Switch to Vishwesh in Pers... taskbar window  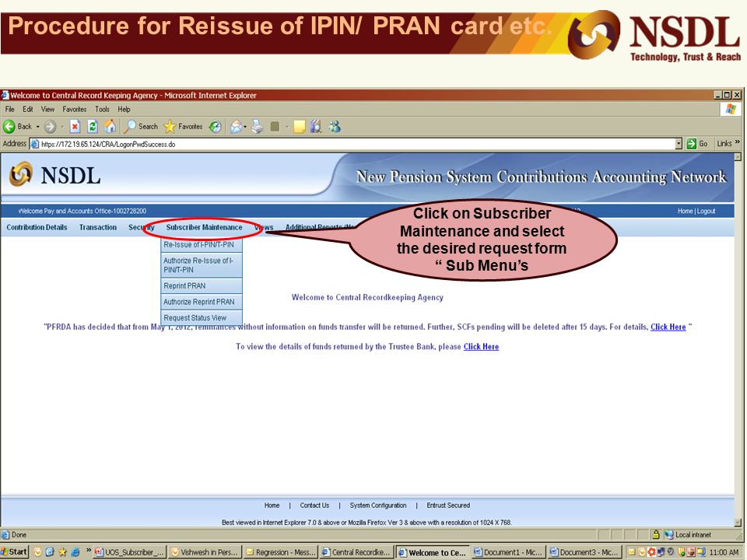pyautogui.click(x=205, y=552)
